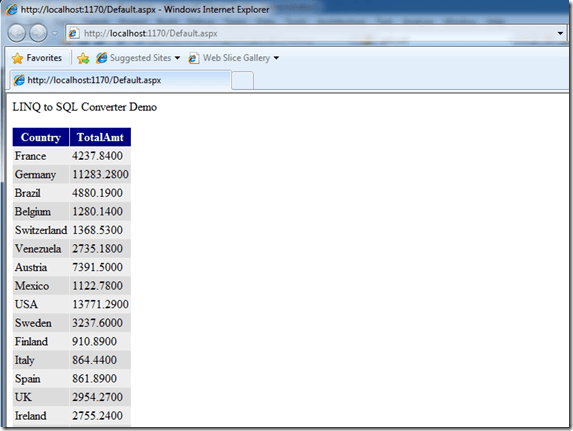This screenshot has height=431, width=573.
Task: Click the IE logo in title bar
Action: (x=11, y=10)
